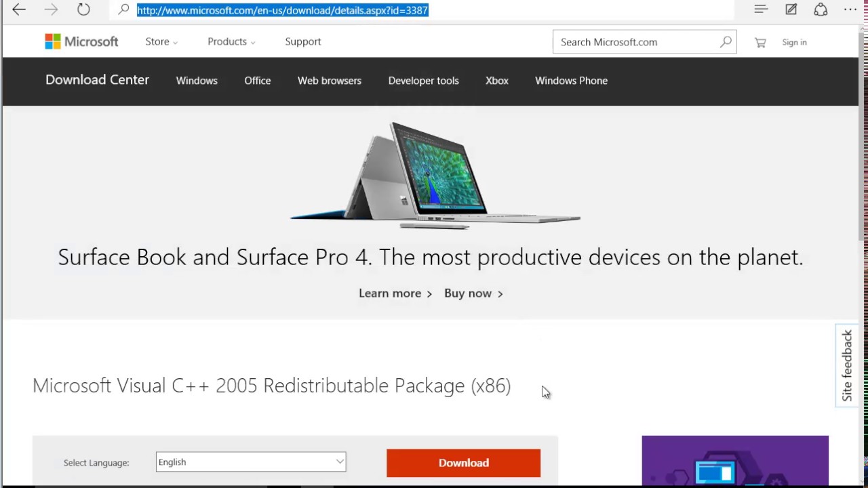Open the Xbox download category
The image size is (868, 488).
point(497,81)
